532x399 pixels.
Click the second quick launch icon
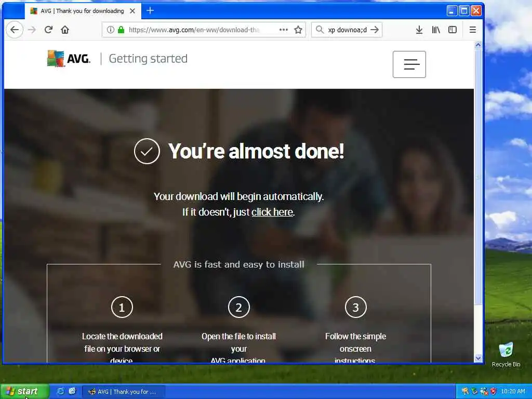coord(72,391)
